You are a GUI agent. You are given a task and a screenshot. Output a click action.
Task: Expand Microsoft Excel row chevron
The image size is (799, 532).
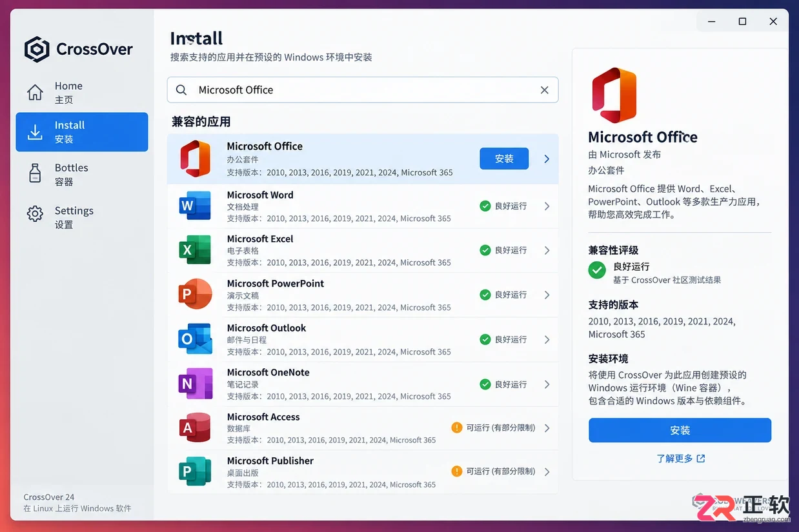[x=547, y=250]
